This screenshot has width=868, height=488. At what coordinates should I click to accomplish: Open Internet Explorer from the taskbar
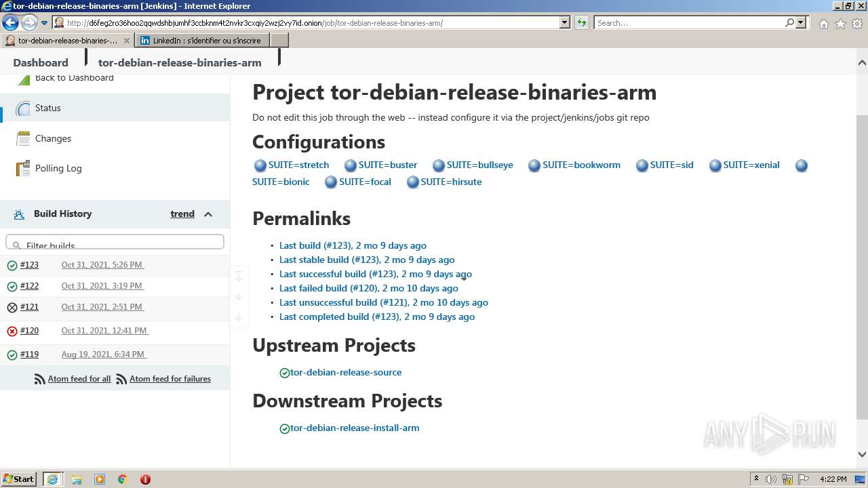(52, 479)
